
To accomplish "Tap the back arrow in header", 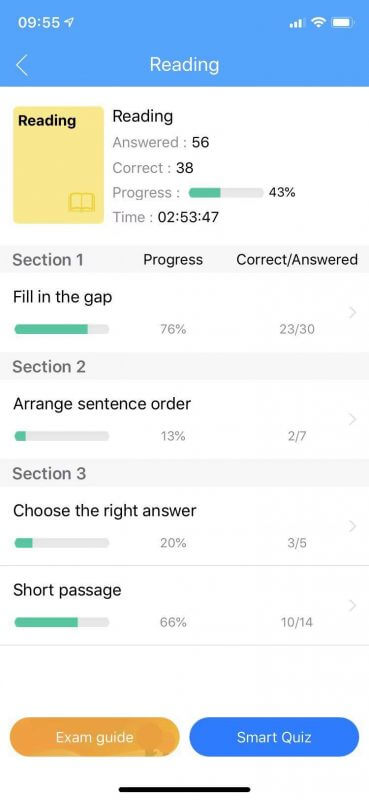I will (22, 65).
